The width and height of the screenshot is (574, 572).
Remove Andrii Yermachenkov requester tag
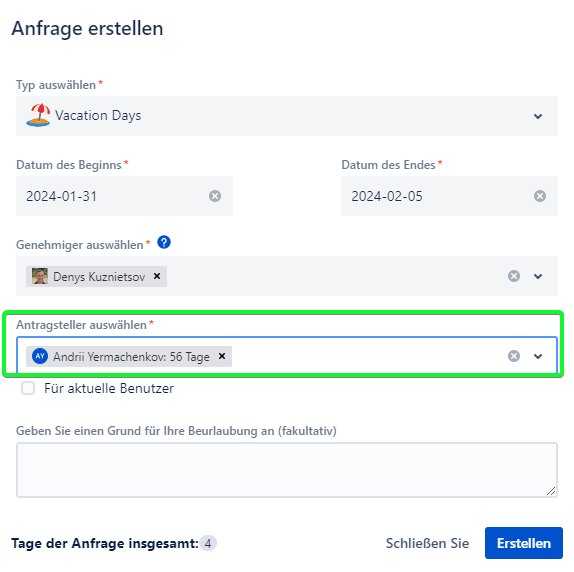[x=222, y=356]
